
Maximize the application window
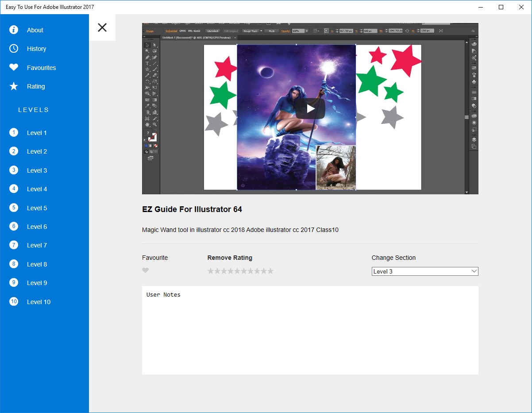pos(501,7)
